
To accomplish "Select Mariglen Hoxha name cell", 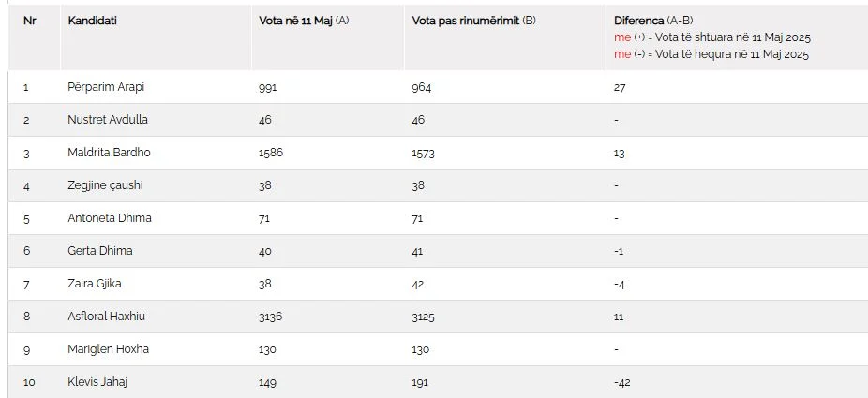I will coord(108,348).
